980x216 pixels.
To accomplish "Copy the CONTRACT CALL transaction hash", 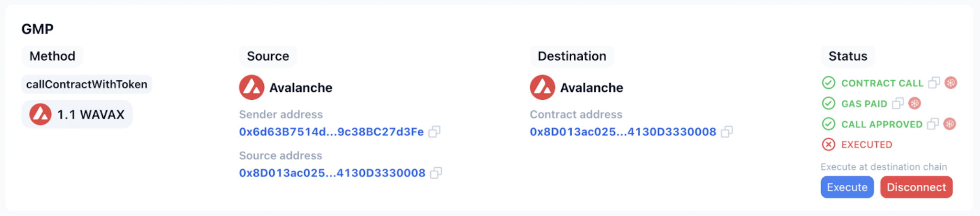I will click(x=934, y=83).
